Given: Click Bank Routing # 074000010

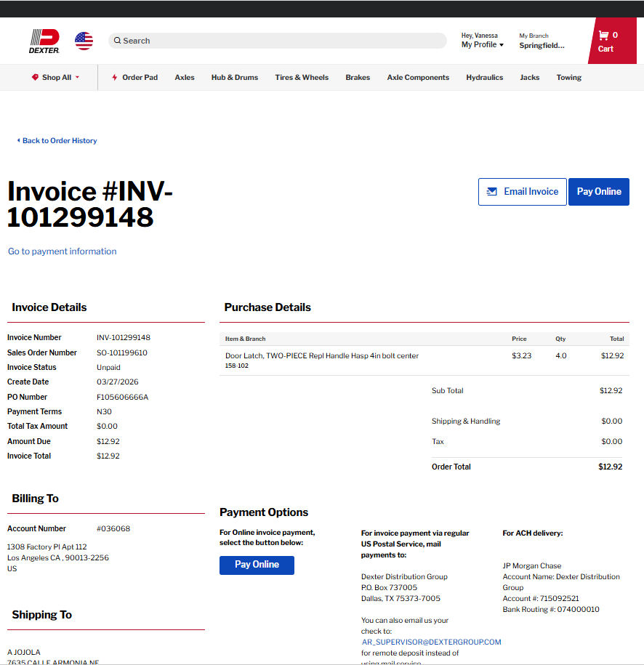Looking at the screenshot, I should click(551, 609).
